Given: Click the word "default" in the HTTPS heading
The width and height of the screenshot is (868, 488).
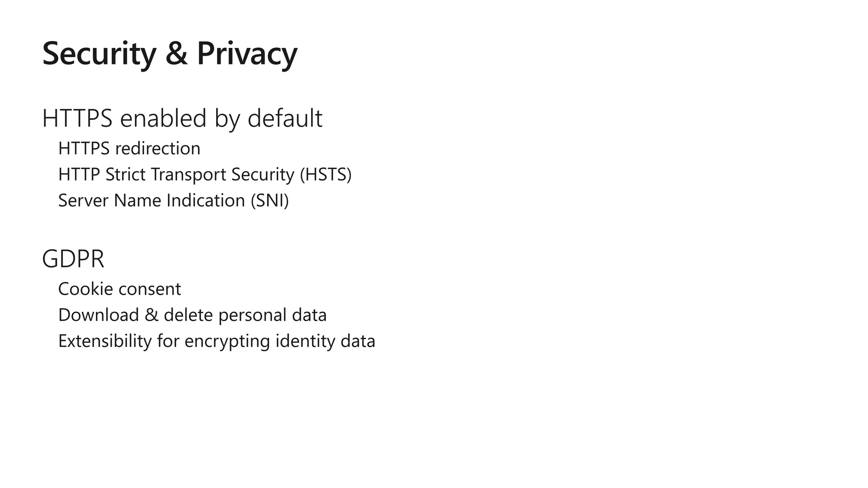Looking at the screenshot, I should (x=285, y=118).
